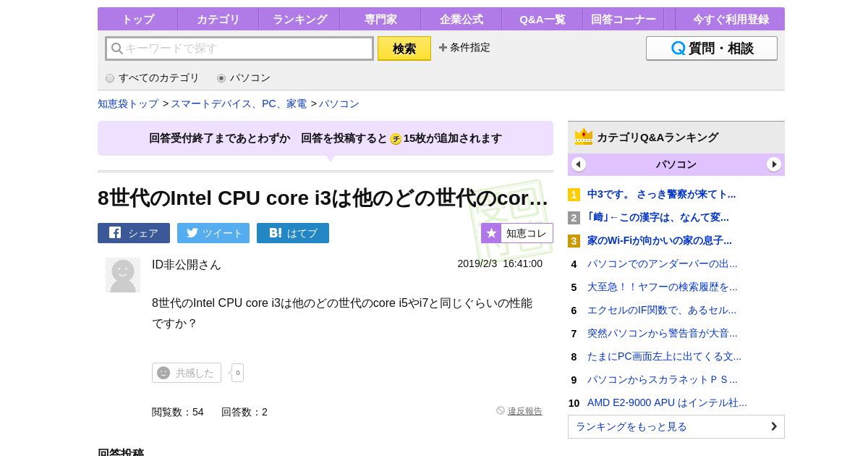Viewport: 868px width, 456px height.
Task: Focus the keyword search field
Action: pos(239,48)
